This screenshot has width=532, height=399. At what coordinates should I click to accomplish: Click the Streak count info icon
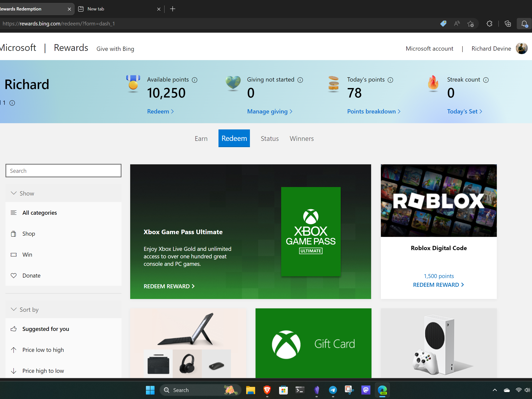coord(486,80)
